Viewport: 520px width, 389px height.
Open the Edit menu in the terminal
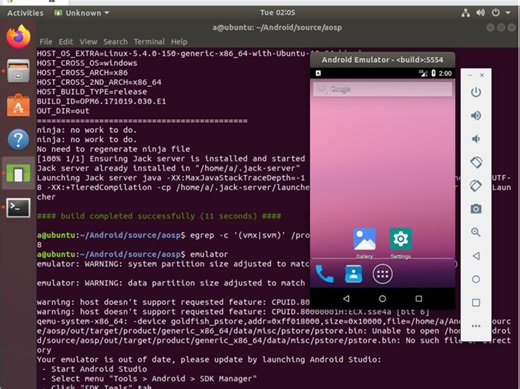pos(66,42)
